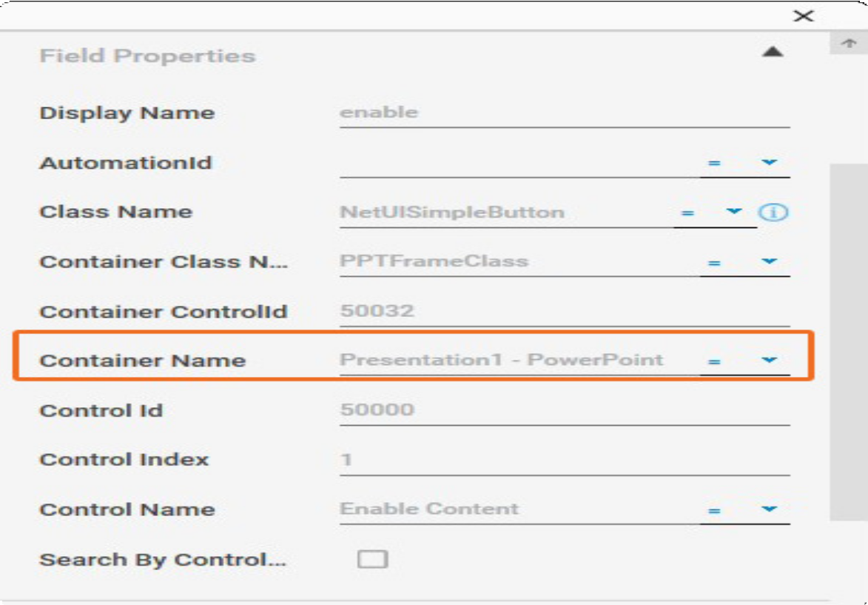This screenshot has height=605, width=868.
Task: Close the properties panel with X
Action: coord(803,16)
